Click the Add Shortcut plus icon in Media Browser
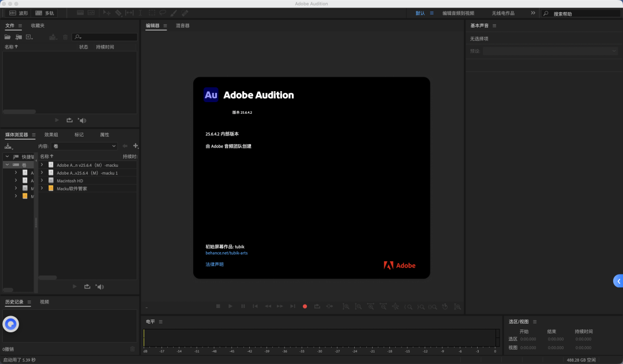The height and width of the screenshot is (364, 623). point(136,146)
